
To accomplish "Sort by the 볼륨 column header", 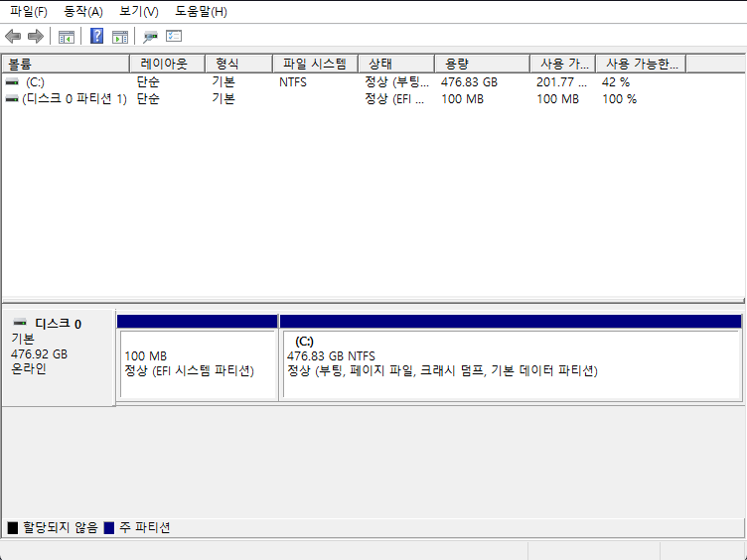I will pos(66,64).
